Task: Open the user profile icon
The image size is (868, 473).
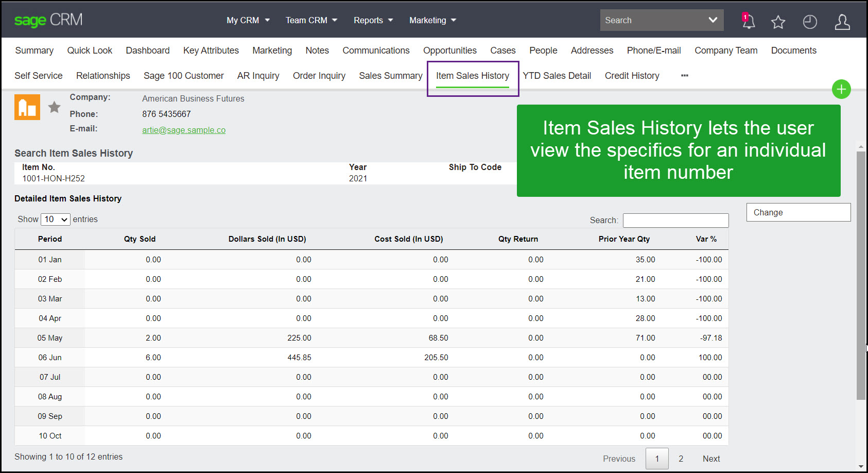Action: pyautogui.click(x=842, y=22)
